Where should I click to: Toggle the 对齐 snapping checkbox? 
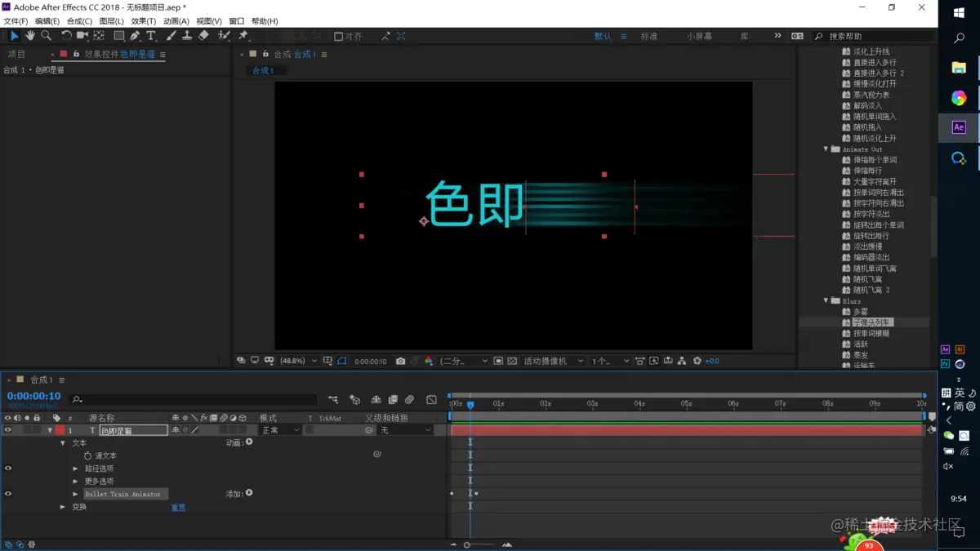(x=338, y=36)
